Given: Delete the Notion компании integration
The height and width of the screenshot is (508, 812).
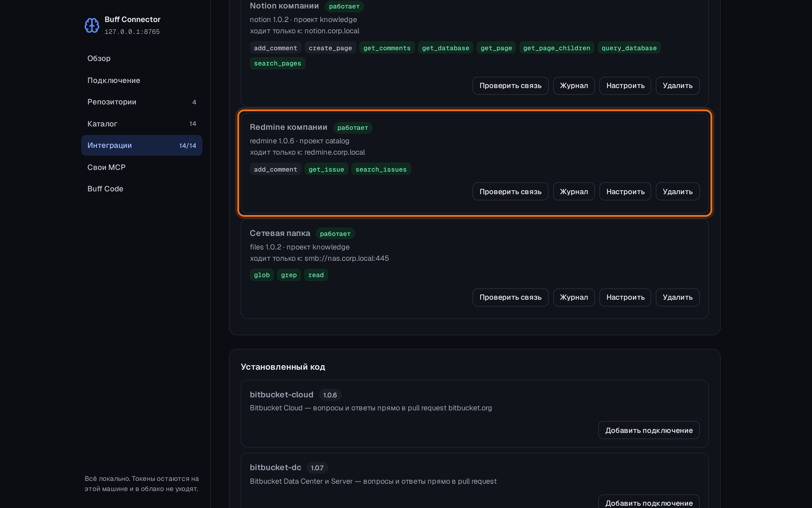Looking at the screenshot, I should click(678, 86).
